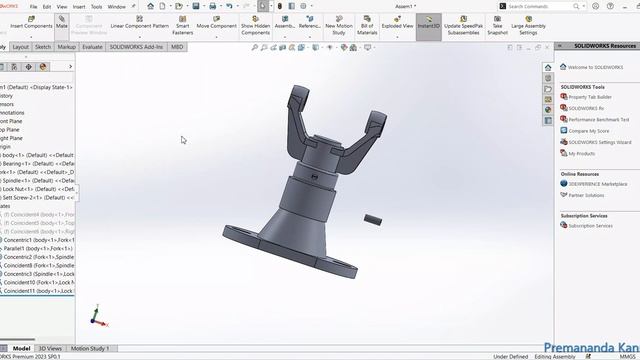Click Smart Fasteners tool
Viewport: 640px width, 360px height.
(x=182, y=25)
